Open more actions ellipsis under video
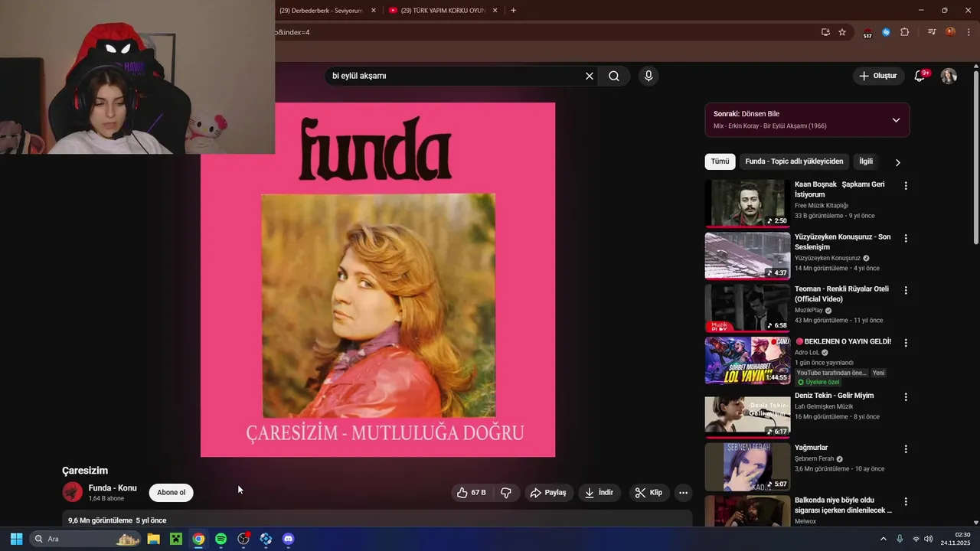This screenshot has width=980, height=551. point(683,493)
